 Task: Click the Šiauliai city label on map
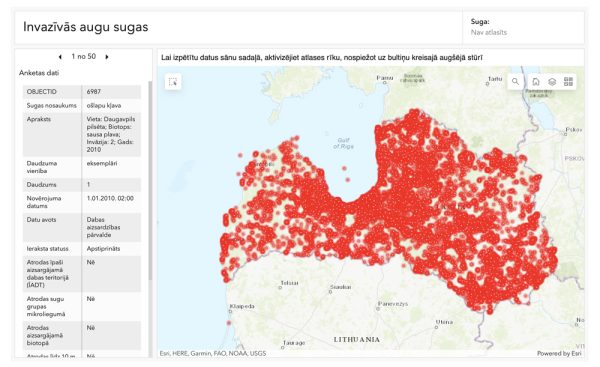coord(341,287)
